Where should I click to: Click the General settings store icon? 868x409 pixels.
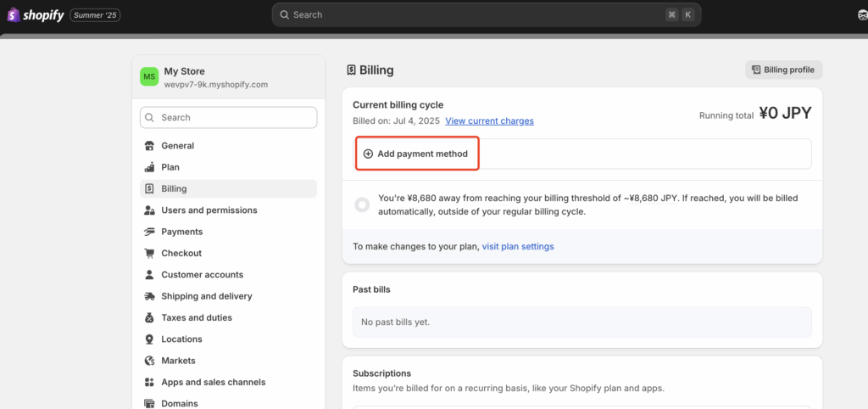(x=150, y=146)
